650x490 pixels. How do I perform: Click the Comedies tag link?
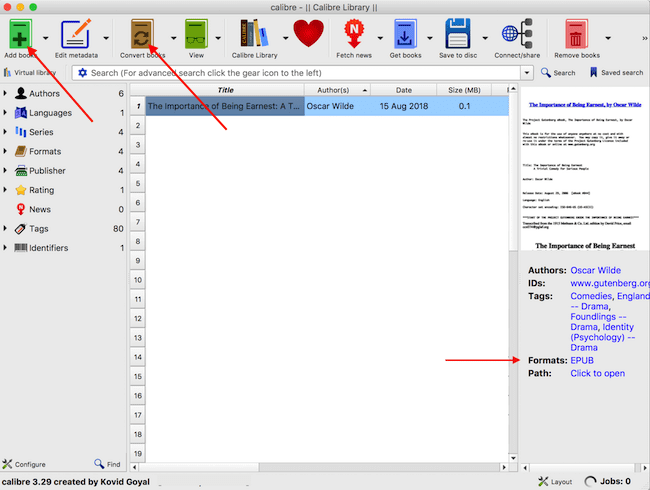coord(591,296)
